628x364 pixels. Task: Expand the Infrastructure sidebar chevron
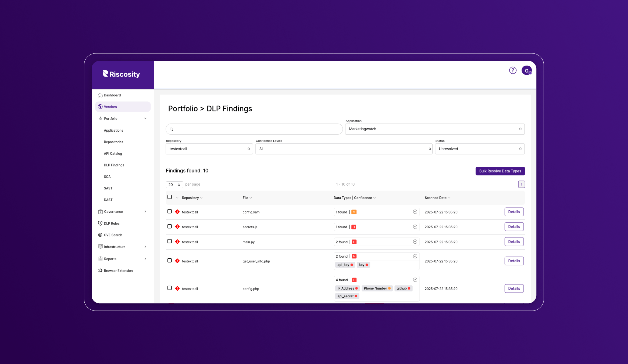[x=145, y=247]
